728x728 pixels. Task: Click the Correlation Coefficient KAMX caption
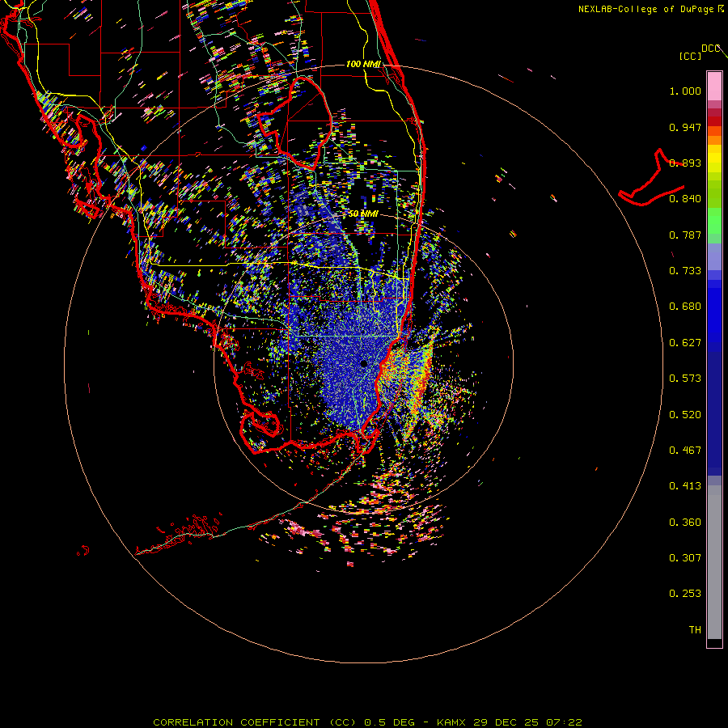point(367,722)
